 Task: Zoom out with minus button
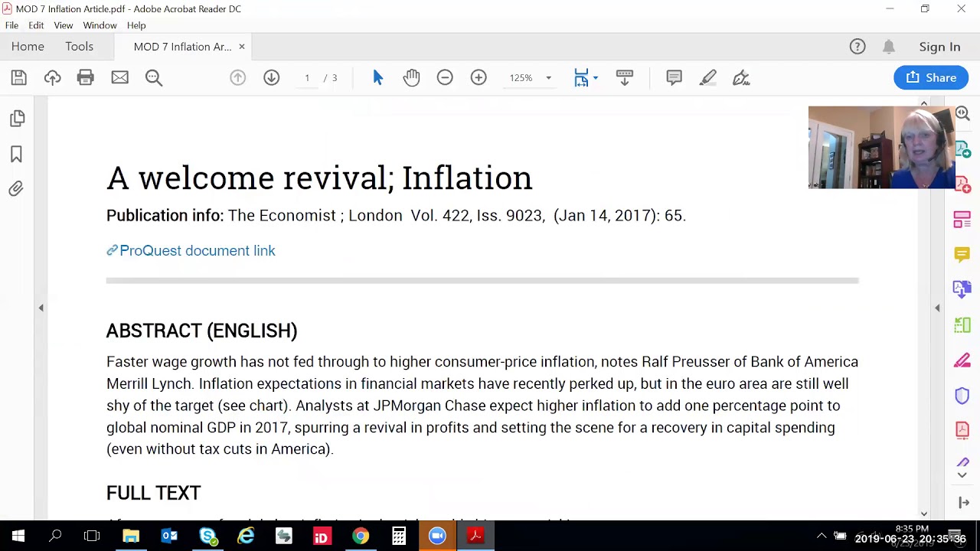click(x=445, y=77)
